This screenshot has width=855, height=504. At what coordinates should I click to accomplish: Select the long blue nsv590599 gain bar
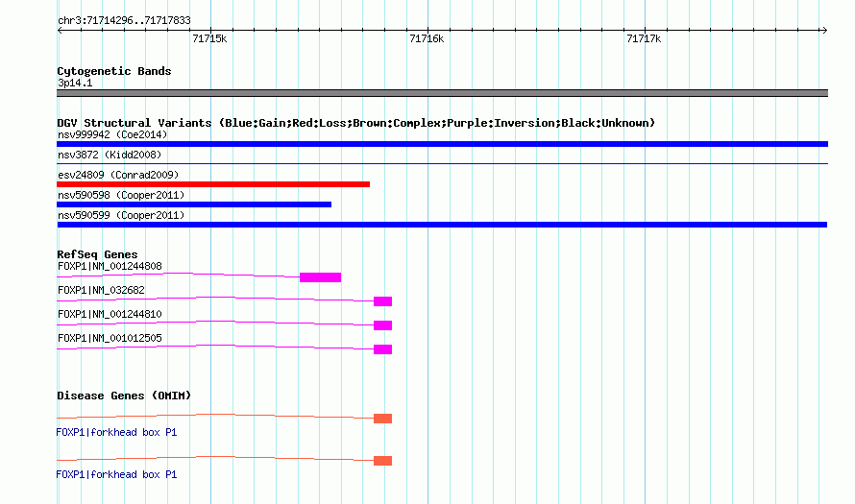442,225
